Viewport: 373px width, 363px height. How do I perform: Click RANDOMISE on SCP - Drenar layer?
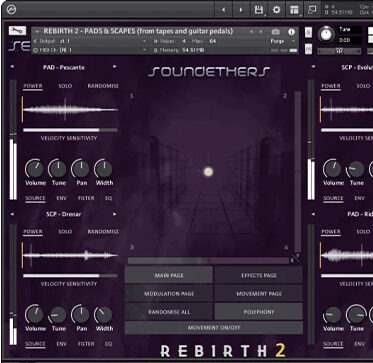[103, 232]
